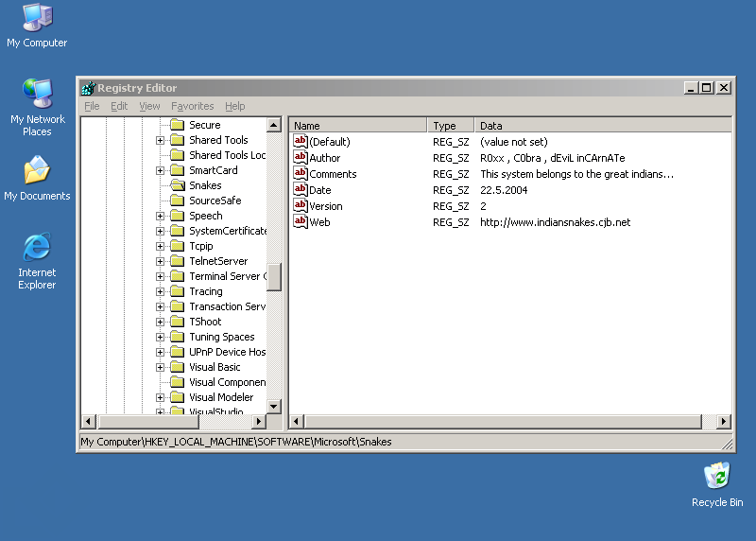This screenshot has width=756, height=541.
Task: Open the Favorites menu
Action: (x=193, y=106)
